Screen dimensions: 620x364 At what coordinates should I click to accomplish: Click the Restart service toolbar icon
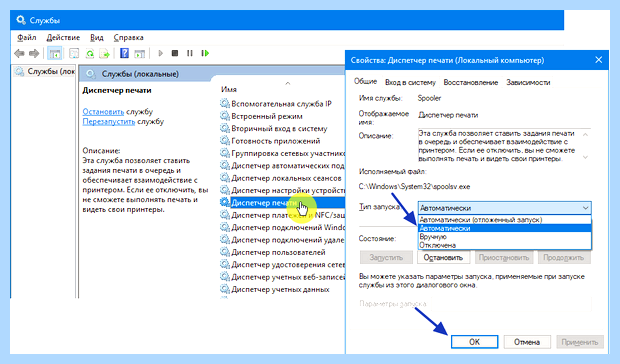coord(205,53)
